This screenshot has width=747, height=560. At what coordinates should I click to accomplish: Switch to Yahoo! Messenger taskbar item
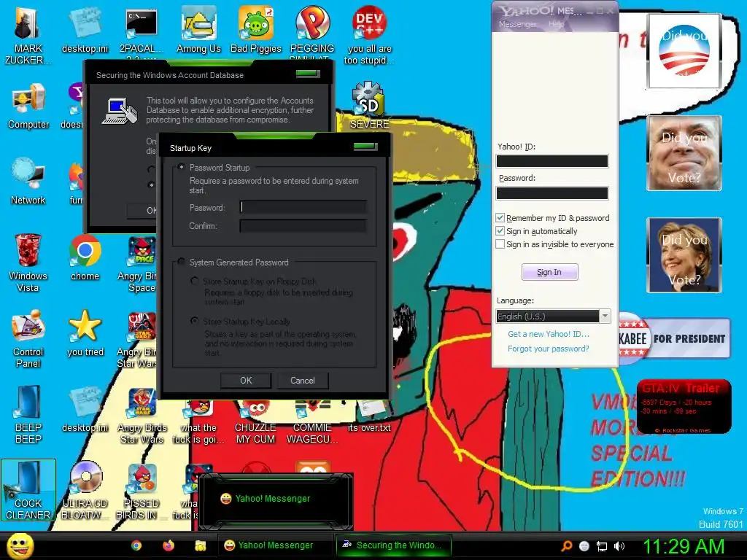(275, 545)
